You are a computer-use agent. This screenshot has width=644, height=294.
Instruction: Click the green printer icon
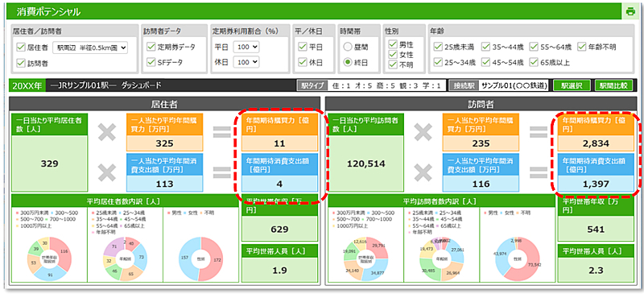tap(630, 11)
